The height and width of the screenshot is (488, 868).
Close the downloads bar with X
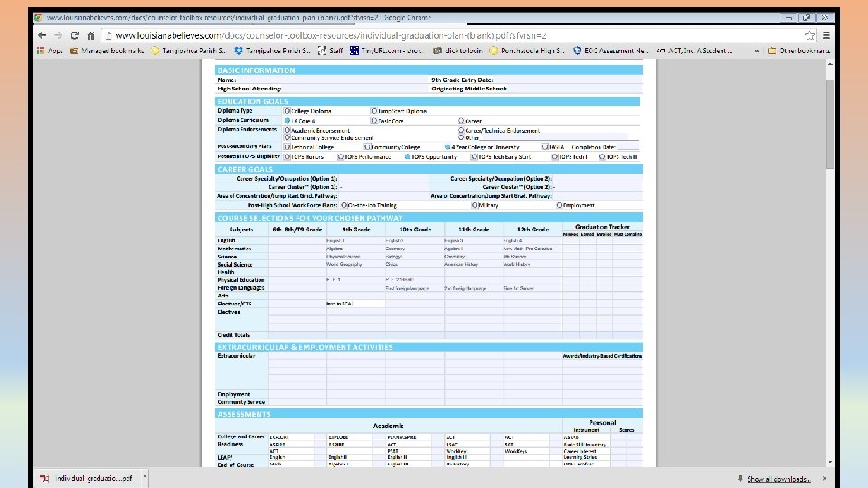(x=825, y=478)
